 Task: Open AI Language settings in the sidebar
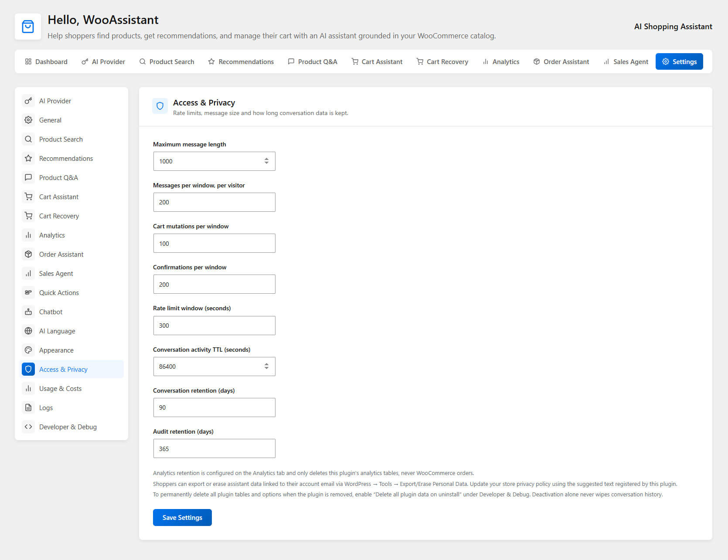72,331
